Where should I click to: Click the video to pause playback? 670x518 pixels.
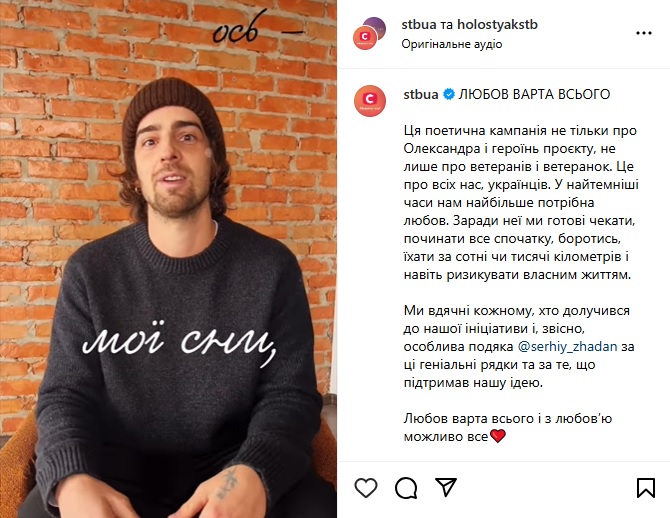point(168,259)
